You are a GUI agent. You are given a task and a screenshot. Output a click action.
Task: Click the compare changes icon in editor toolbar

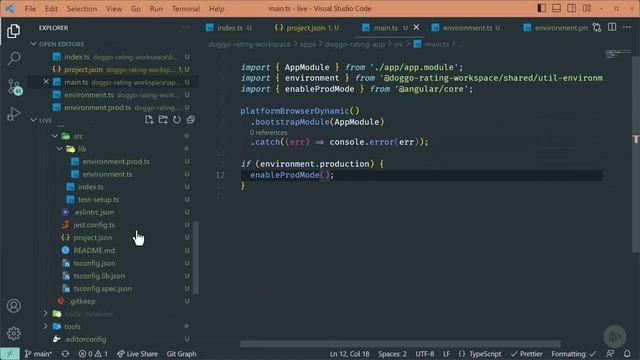597,28
